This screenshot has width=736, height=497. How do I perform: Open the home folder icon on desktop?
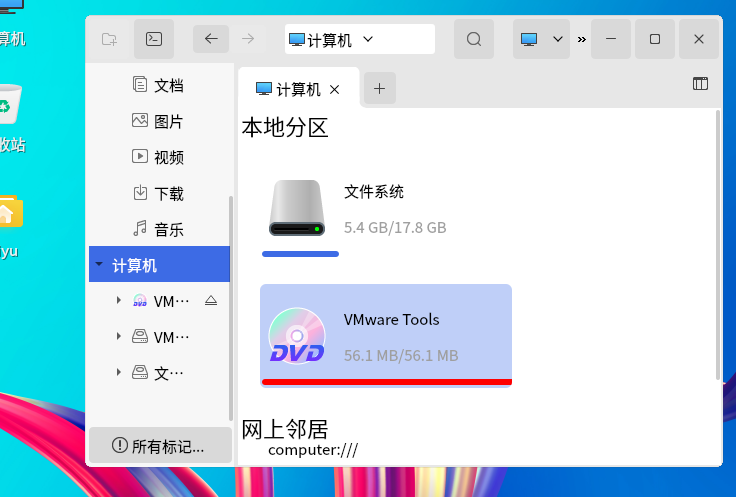[10, 211]
